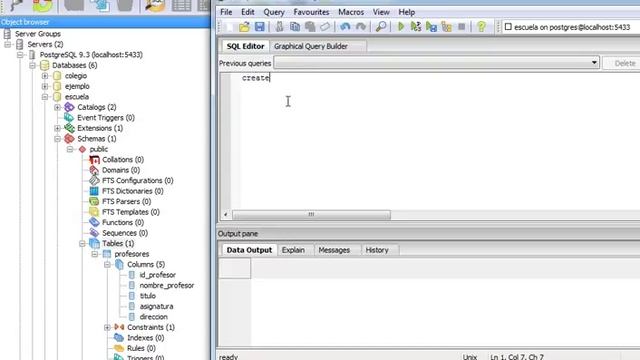Select the Catalogs (2) node
The height and width of the screenshot is (360, 640).
pyautogui.click(x=97, y=107)
